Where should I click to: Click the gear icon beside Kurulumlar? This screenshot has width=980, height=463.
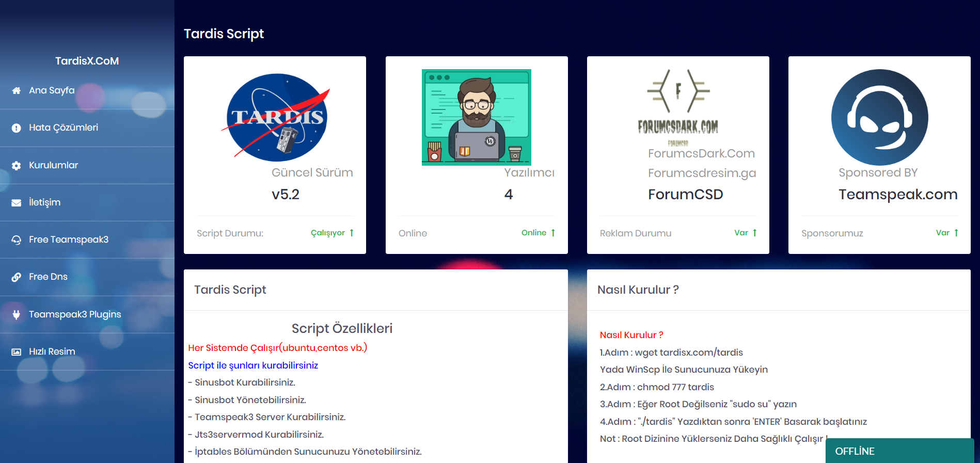(x=17, y=166)
